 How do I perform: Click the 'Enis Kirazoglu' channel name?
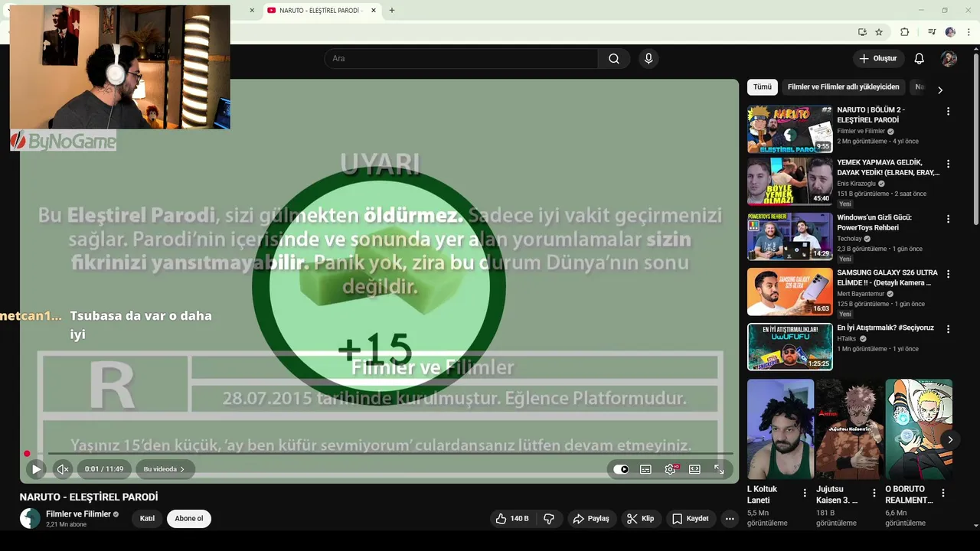[x=856, y=184]
